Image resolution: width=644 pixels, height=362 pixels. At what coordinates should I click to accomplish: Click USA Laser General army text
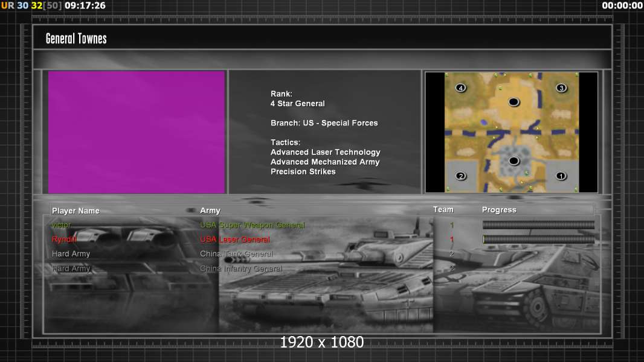pos(235,240)
